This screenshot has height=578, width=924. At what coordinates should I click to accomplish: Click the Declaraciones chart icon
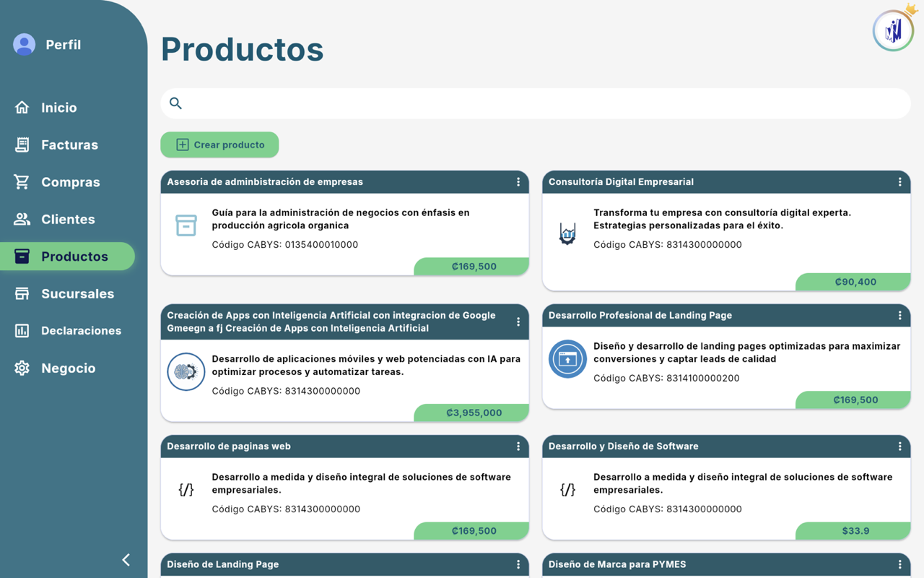point(22,331)
